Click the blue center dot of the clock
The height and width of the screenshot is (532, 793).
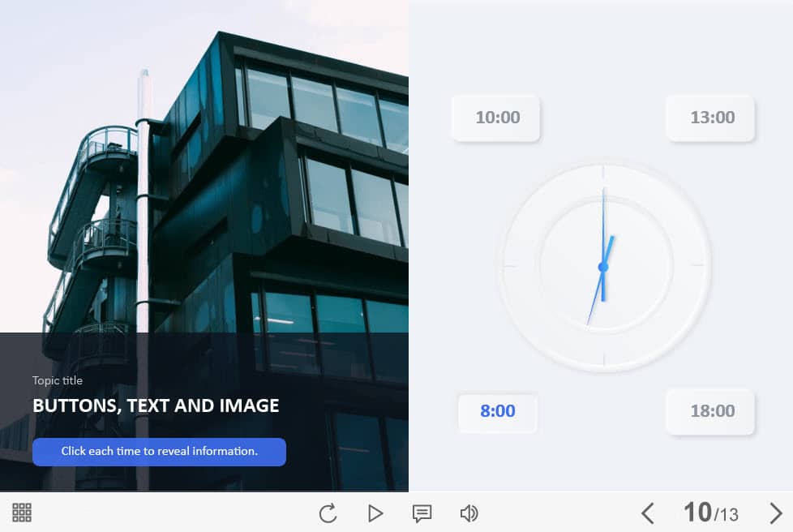tap(603, 267)
